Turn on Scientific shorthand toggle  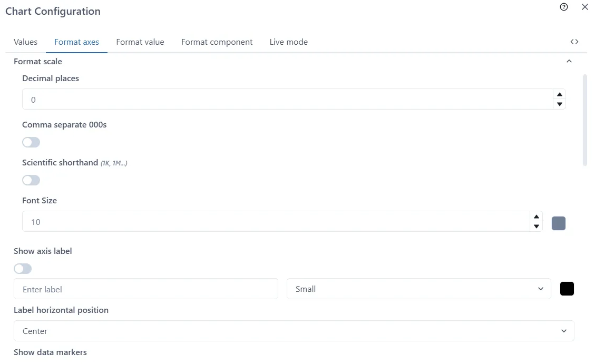(x=31, y=180)
